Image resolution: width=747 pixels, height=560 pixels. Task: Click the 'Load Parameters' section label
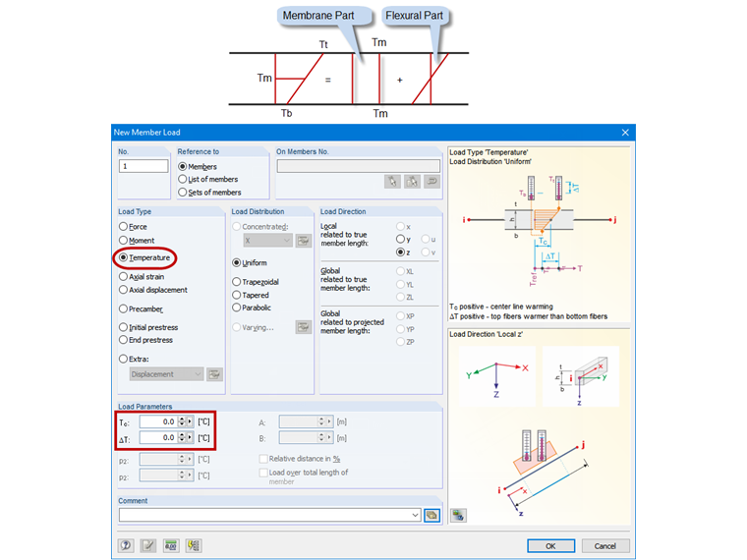tap(144, 407)
